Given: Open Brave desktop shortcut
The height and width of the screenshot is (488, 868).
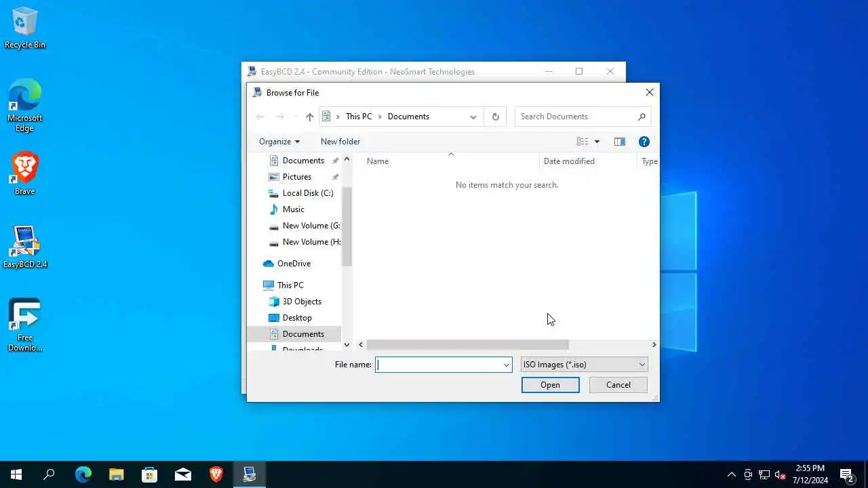Looking at the screenshot, I should click(25, 174).
